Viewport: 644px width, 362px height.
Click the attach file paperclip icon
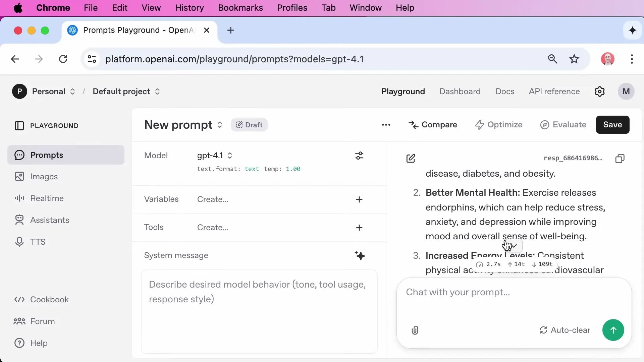click(415, 330)
